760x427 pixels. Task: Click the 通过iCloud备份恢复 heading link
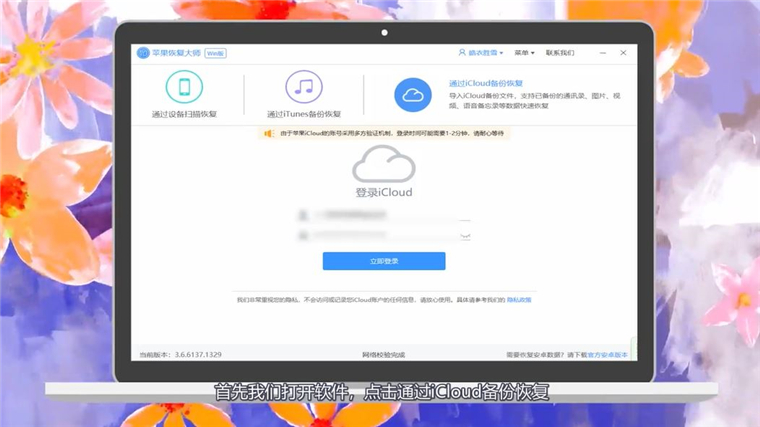pyautogui.click(x=486, y=83)
